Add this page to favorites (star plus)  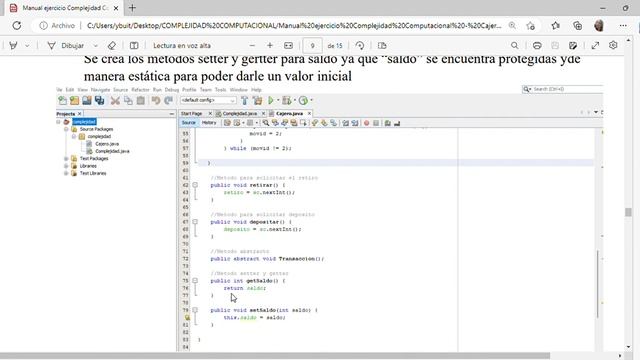(531, 25)
